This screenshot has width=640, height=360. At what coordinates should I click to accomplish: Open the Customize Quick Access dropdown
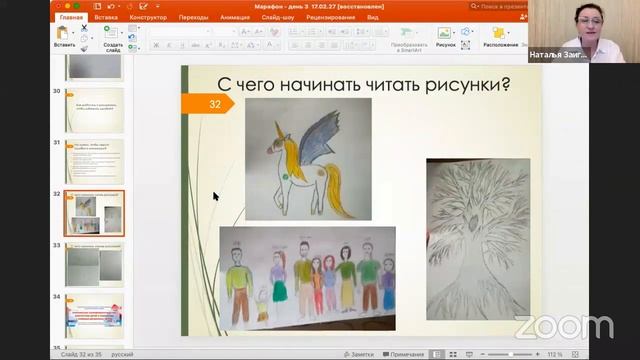pos(158,7)
